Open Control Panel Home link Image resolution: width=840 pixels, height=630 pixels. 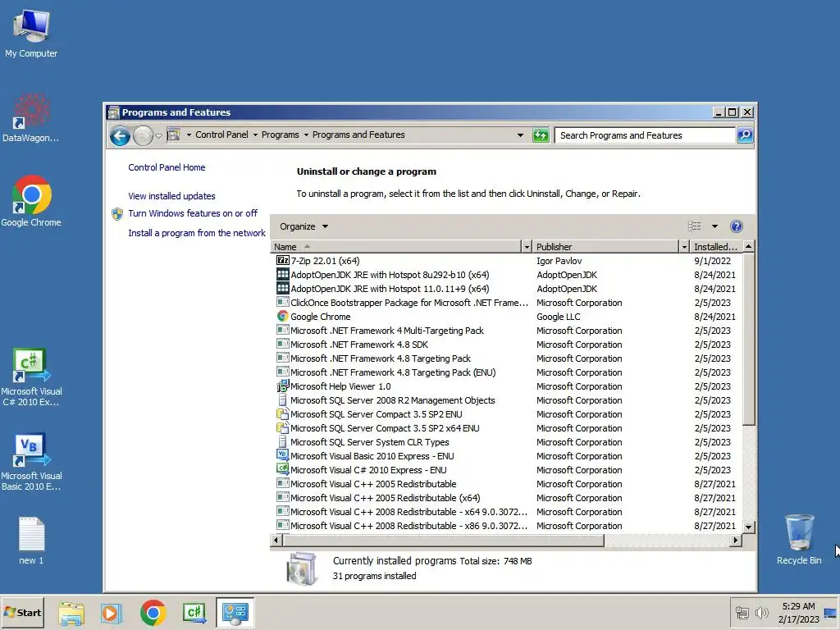pyautogui.click(x=167, y=167)
